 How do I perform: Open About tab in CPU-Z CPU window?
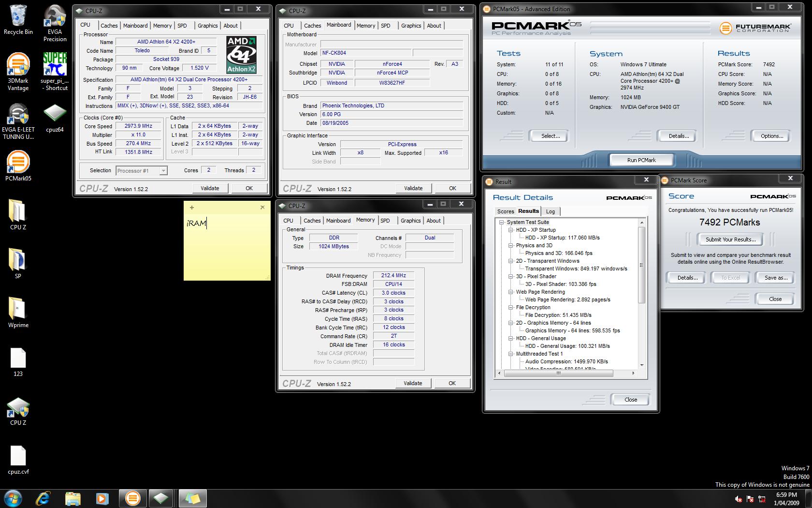coord(231,26)
